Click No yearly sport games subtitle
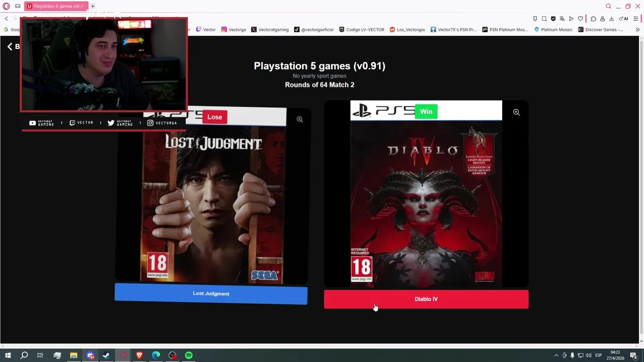 point(319,76)
